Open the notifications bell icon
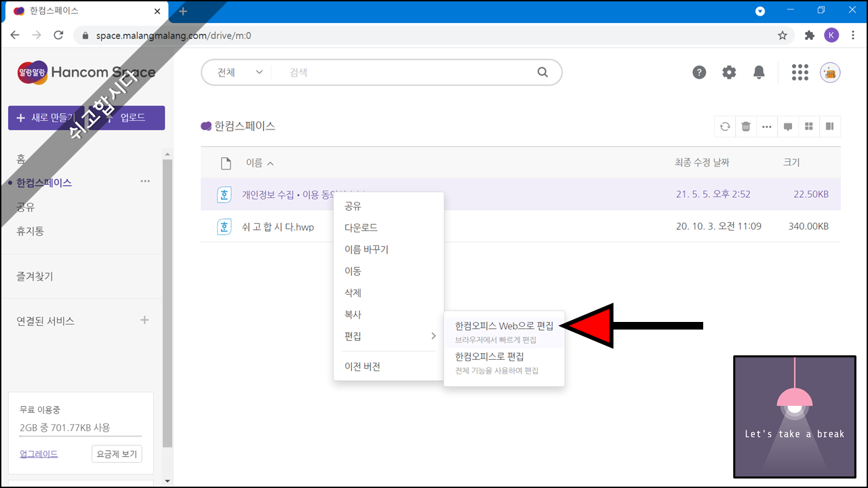 point(759,73)
